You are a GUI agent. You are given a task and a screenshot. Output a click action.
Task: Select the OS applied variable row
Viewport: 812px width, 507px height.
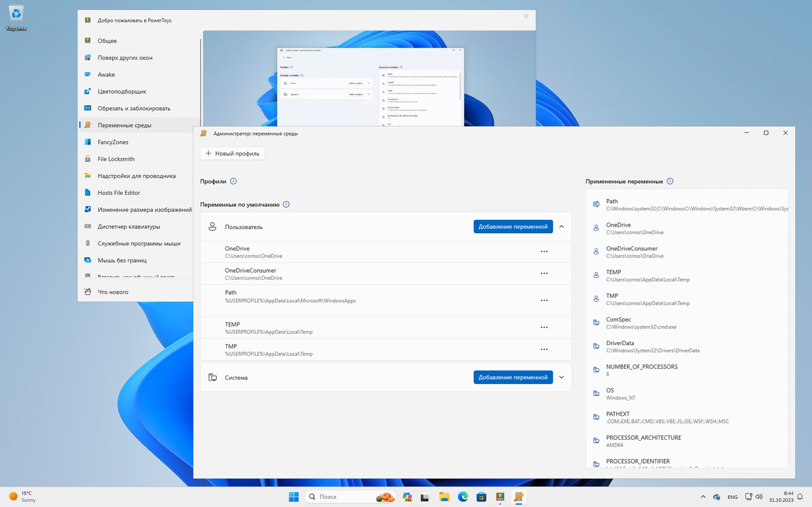[687, 394]
